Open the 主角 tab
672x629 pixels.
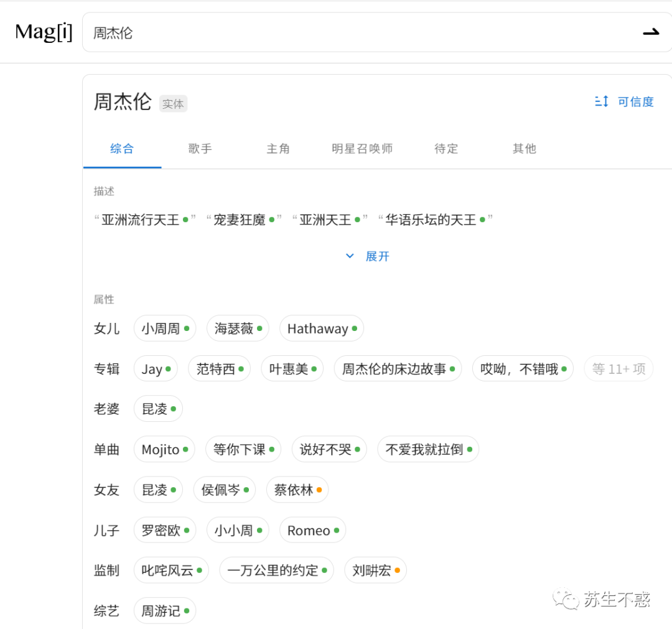click(x=278, y=149)
